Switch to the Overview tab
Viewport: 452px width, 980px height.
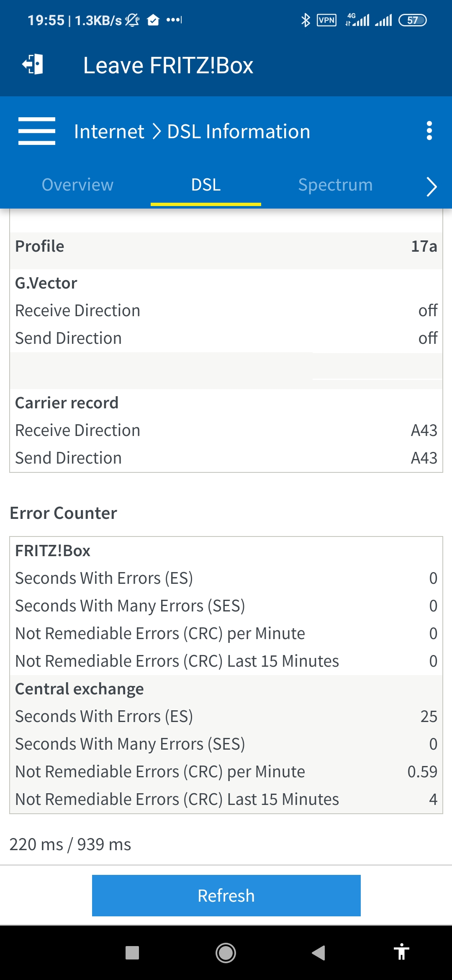point(77,185)
